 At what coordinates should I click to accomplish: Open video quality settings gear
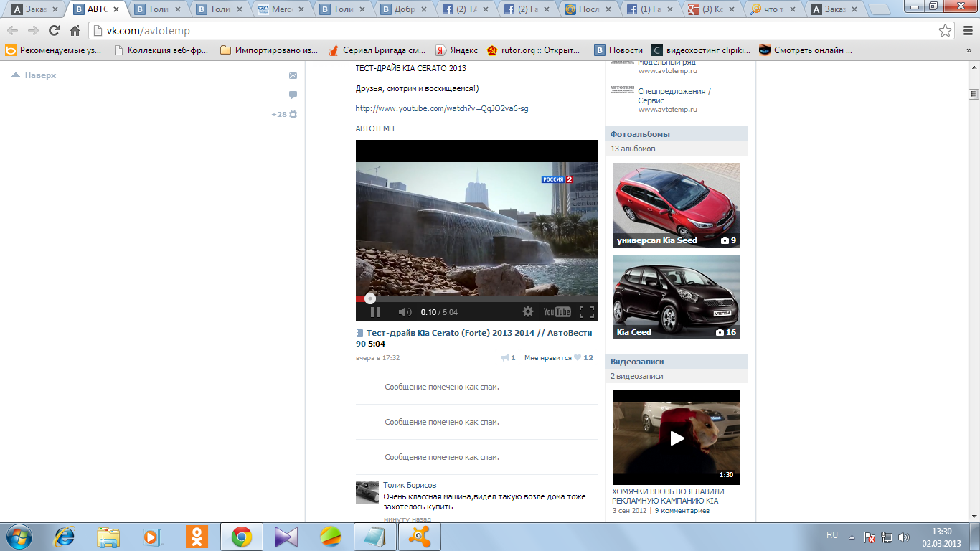click(x=528, y=312)
